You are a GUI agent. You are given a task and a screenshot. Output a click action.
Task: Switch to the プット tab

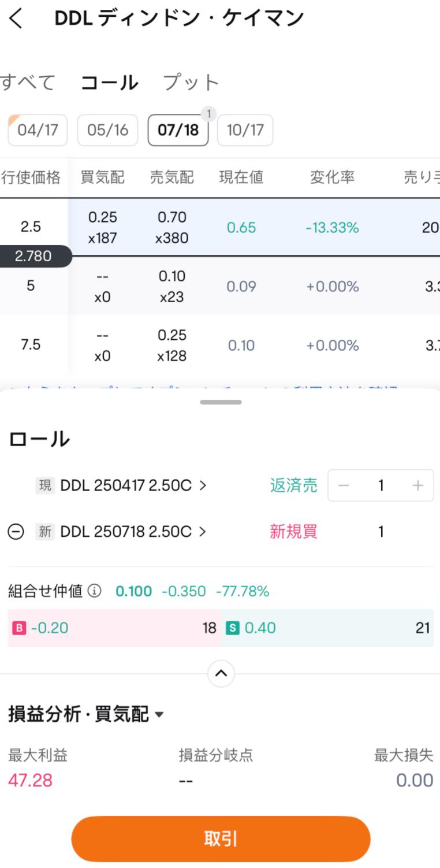(191, 83)
